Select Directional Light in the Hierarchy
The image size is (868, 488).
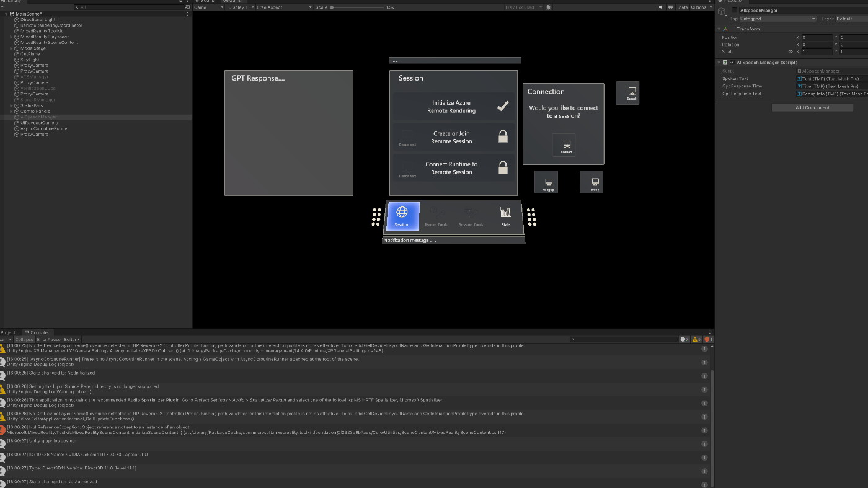(38, 19)
